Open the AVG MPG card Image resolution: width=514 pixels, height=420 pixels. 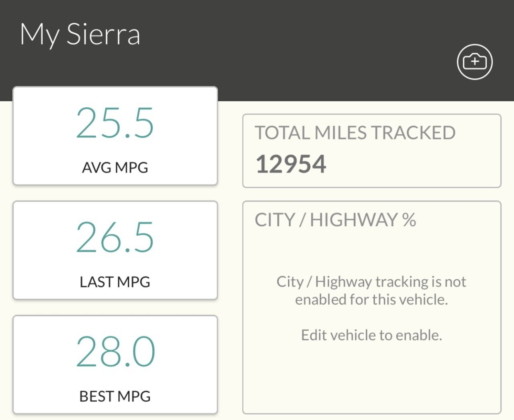[115, 136]
